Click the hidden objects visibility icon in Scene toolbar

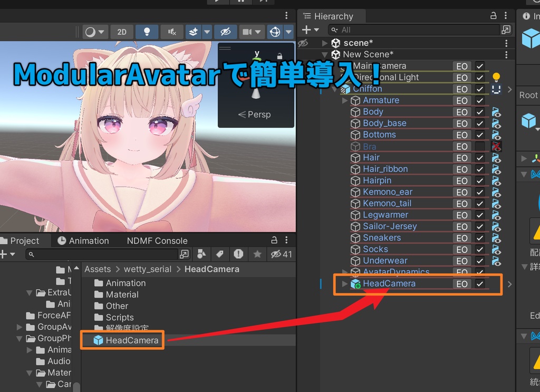pos(226,32)
